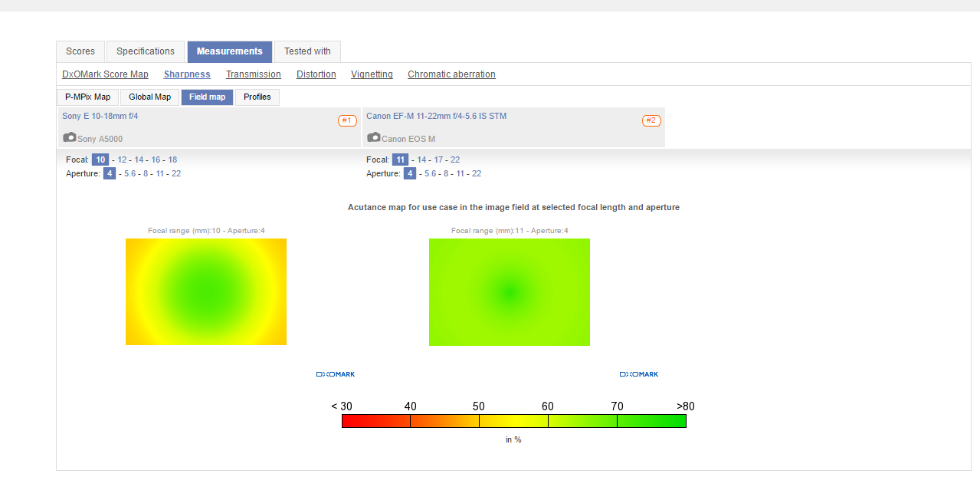Image resolution: width=980 pixels, height=477 pixels.
Task: Pick Sony focal length 18
Action: (172, 160)
